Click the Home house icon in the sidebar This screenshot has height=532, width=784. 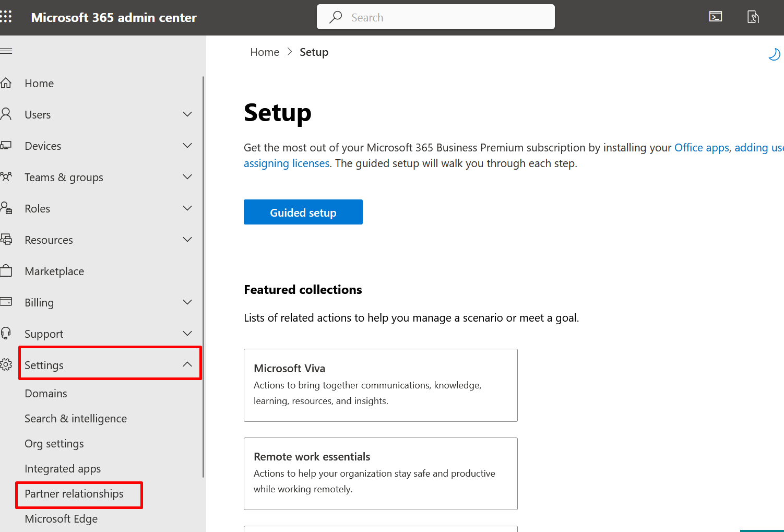click(6, 83)
